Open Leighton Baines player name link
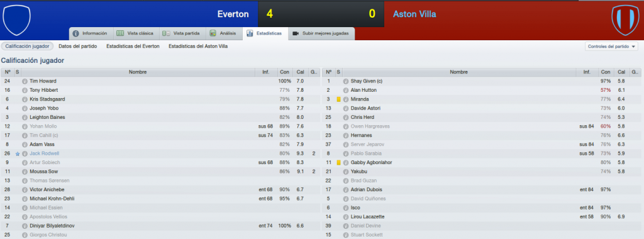Viewport: 644px width, 239px height. [x=47, y=118]
